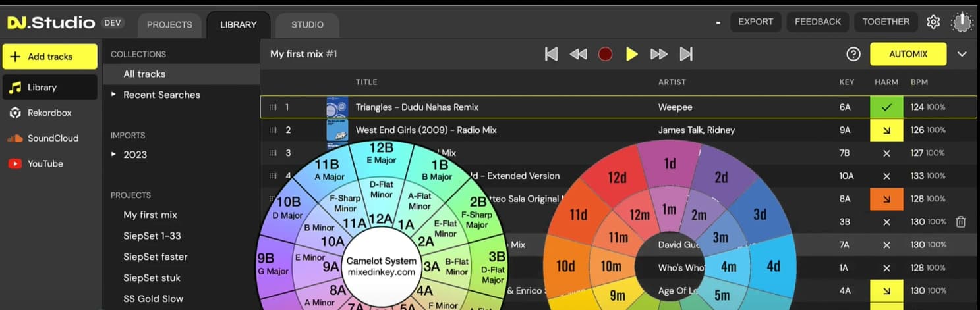Image resolution: width=980 pixels, height=310 pixels.
Task: Click drag handle of track 1
Action: point(273,107)
